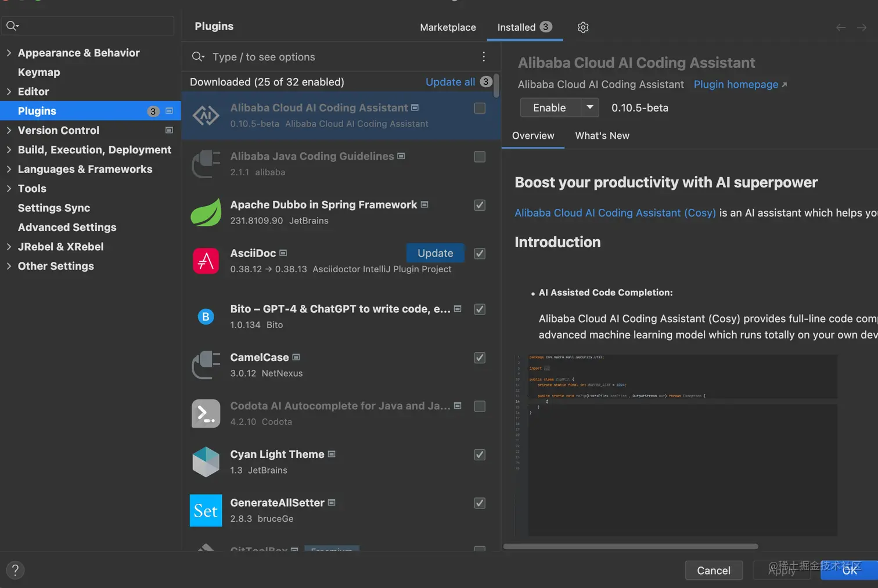Enable Alibaba Java Coding Guidelines checkbox

click(480, 157)
